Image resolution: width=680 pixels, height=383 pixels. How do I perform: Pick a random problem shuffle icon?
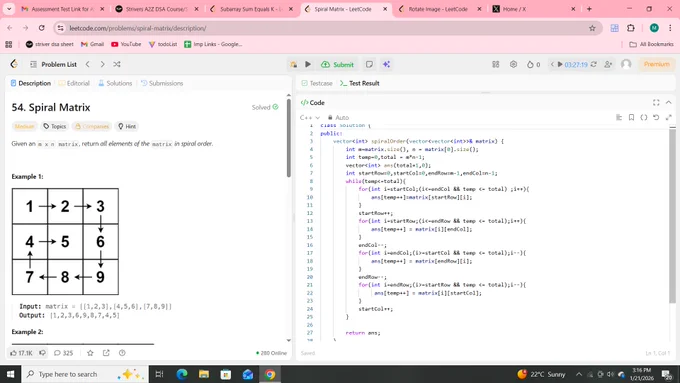117,64
